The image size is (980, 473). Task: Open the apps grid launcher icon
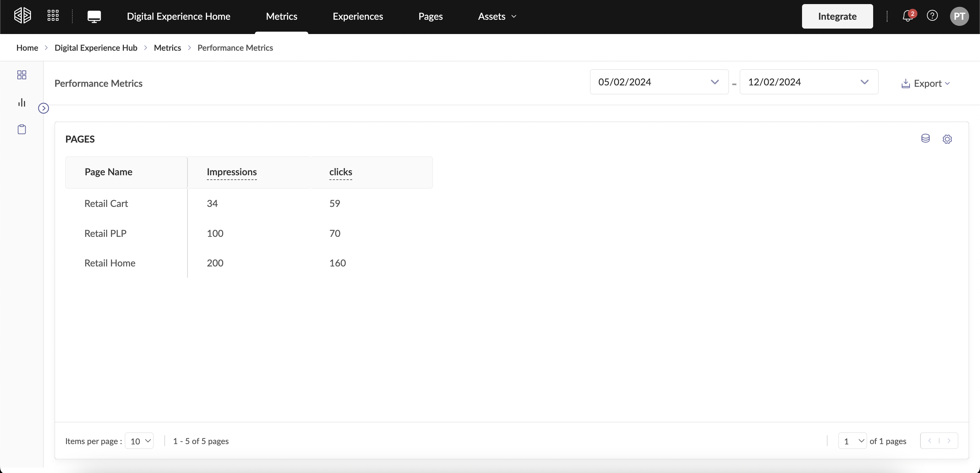(53, 16)
